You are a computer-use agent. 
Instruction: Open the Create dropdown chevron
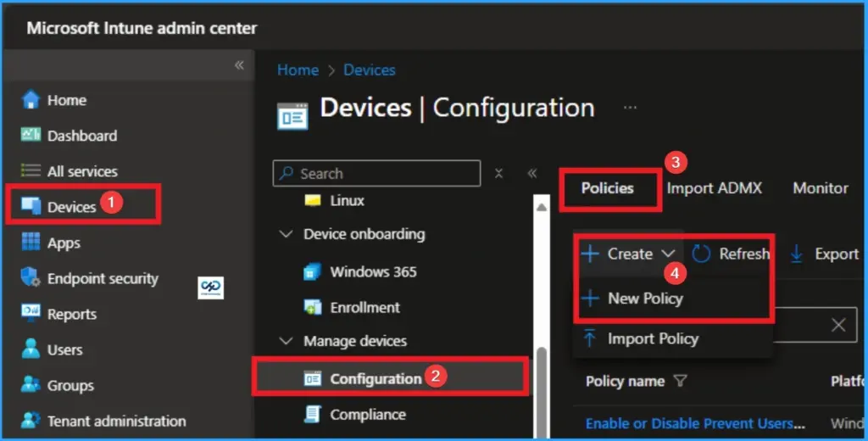point(668,254)
